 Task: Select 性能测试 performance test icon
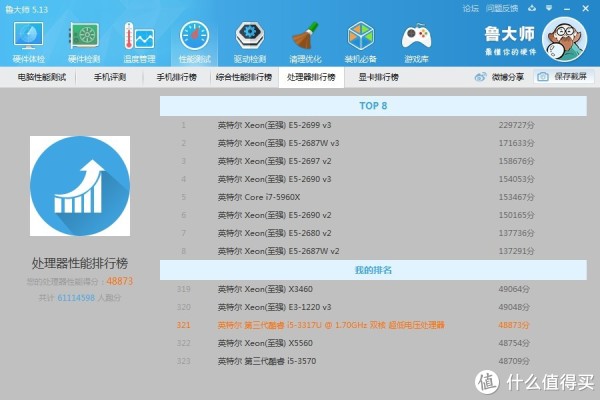coord(194,42)
